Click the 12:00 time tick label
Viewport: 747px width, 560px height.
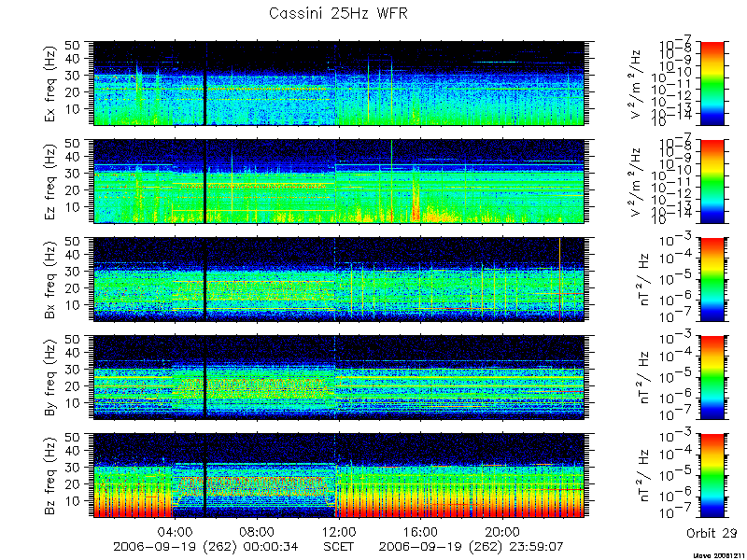pos(339,531)
